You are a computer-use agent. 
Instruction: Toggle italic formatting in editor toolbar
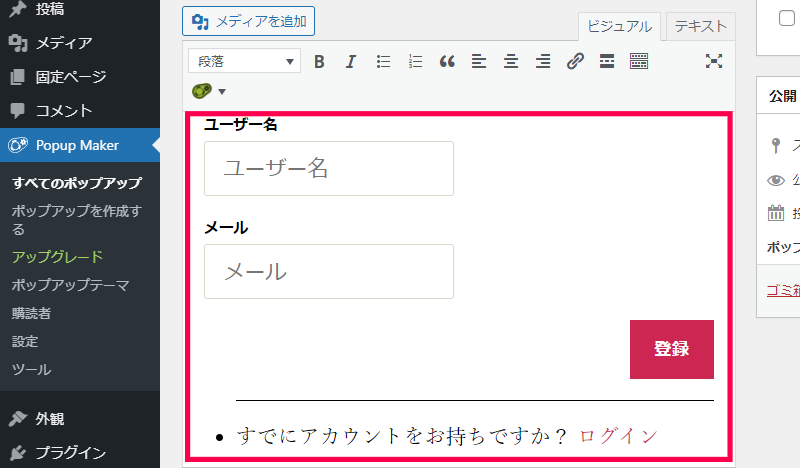pos(351,62)
